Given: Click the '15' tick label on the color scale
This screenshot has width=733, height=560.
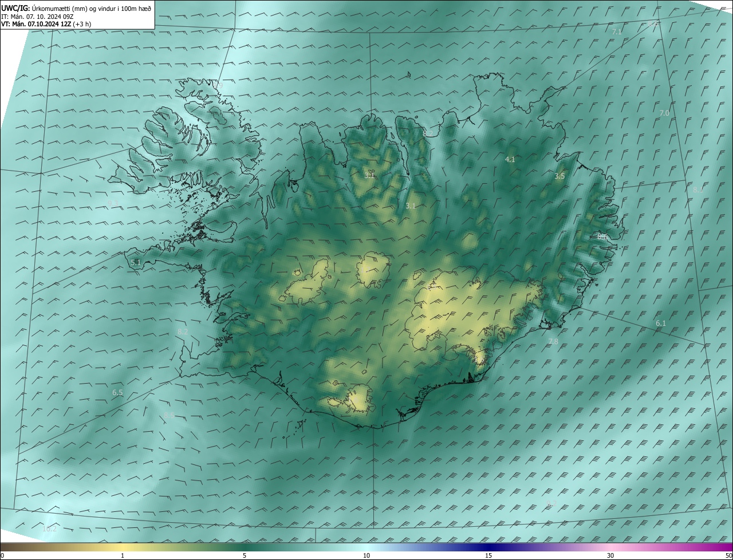Looking at the screenshot, I should click(488, 555).
